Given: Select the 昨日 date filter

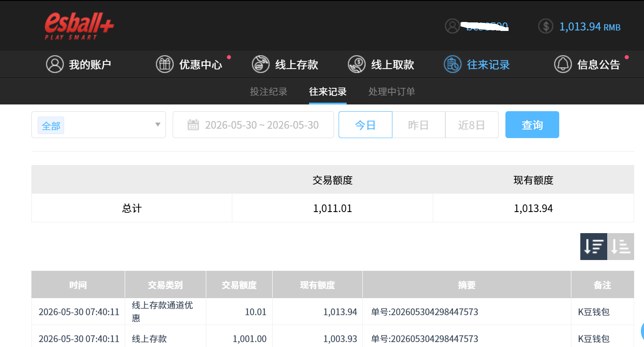Looking at the screenshot, I should [418, 125].
